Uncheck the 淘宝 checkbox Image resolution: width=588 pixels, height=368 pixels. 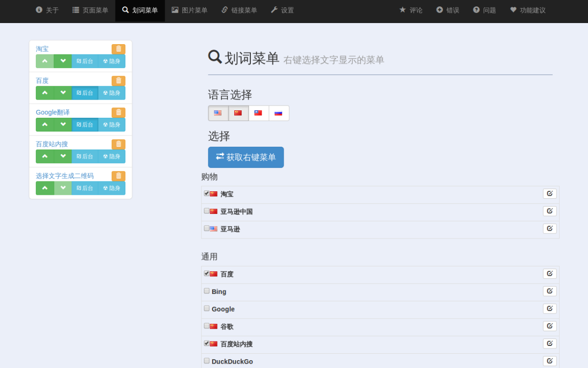[x=207, y=193]
